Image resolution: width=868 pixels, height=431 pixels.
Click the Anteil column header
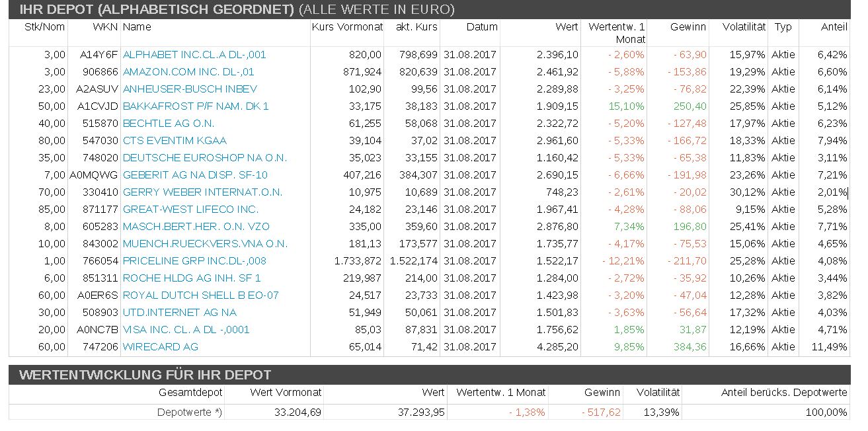pyautogui.click(x=834, y=27)
